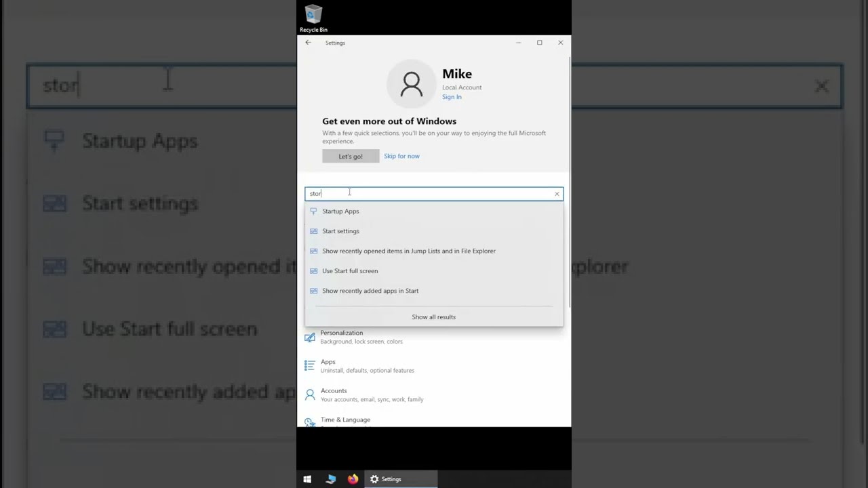Click the Use Start full screen icon
The width and height of the screenshot is (868, 488).
(313, 271)
